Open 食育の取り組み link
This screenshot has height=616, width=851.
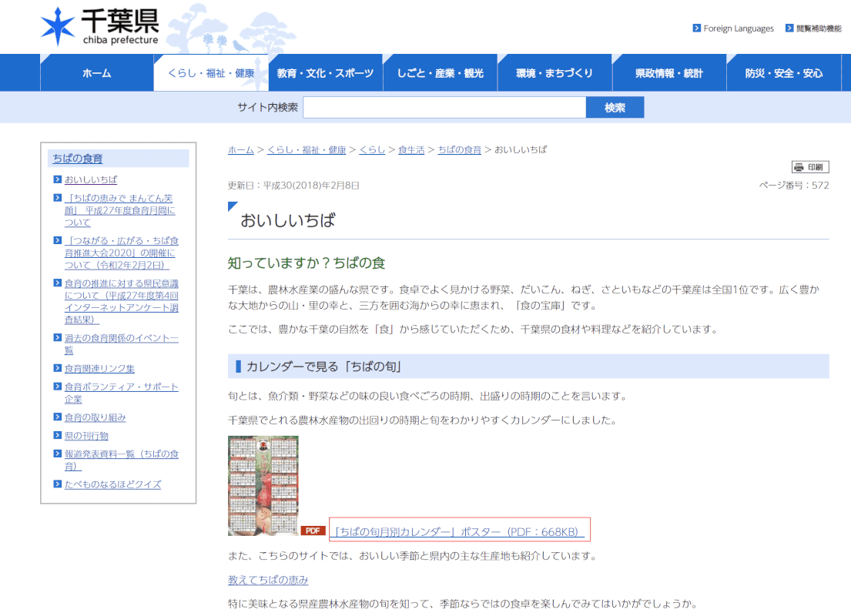(x=95, y=417)
